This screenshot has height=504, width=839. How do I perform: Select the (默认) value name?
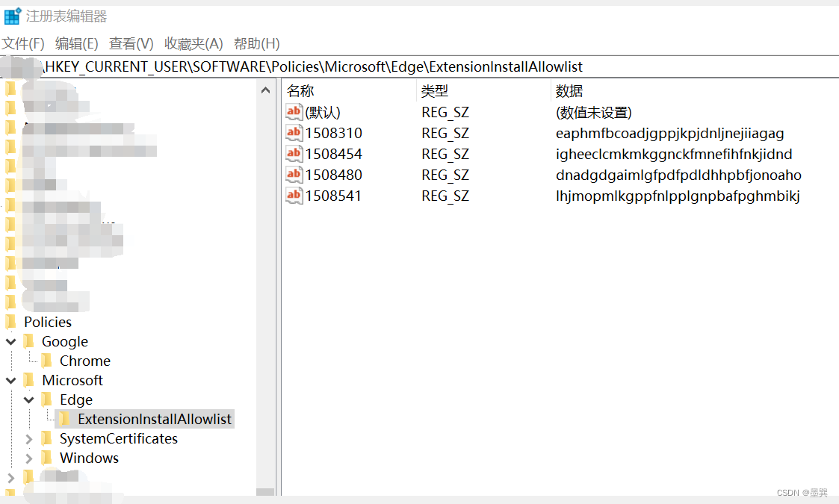pyautogui.click(x=323, y=112)
